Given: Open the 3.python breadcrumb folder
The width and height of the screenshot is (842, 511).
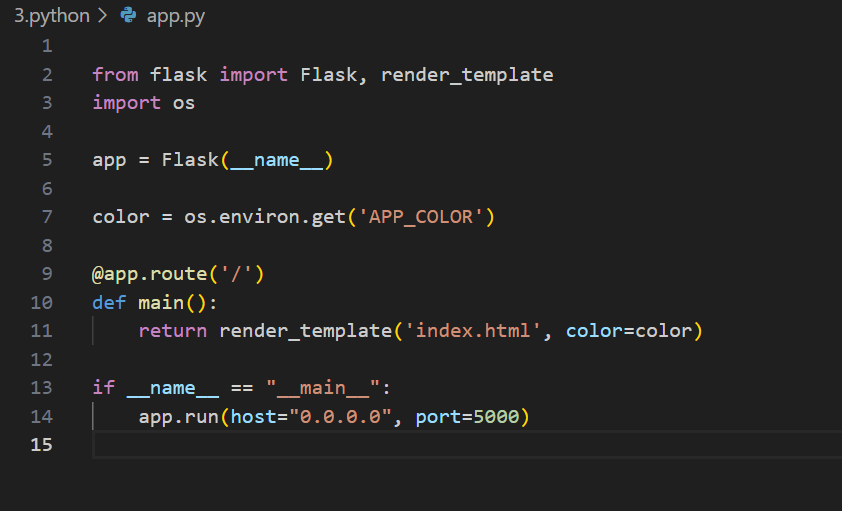Looking at the screenshot, I should pyautogui.click(x=52, y=16).
